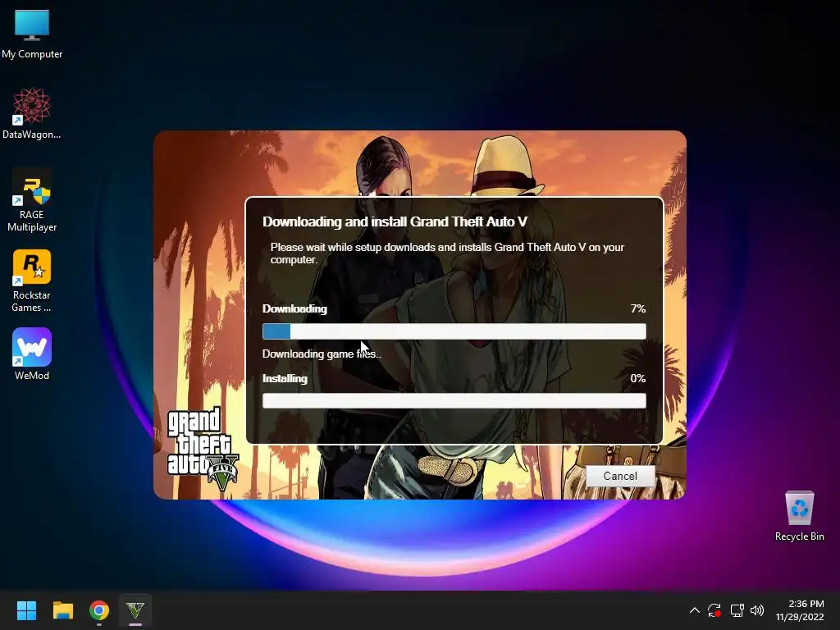This screenshot has width=840, height=630.
Task: Click the 7% download percentage
Action: click(x=638, y=308)
